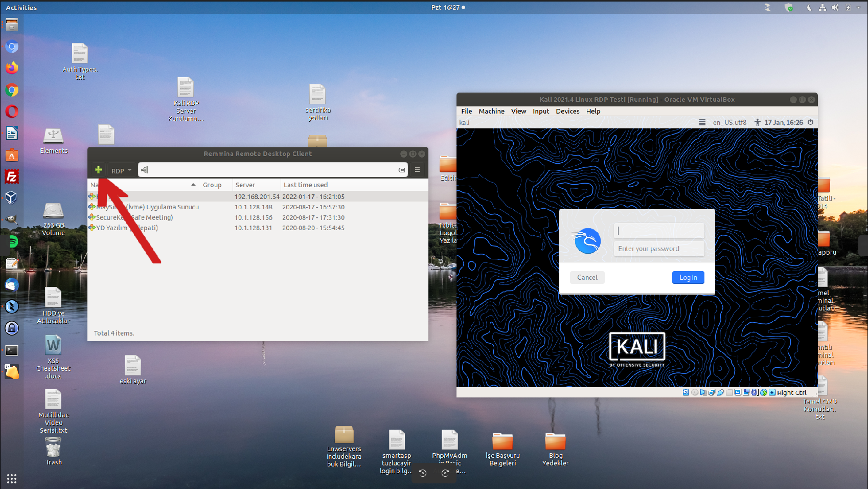The width and height of the screenshot is (868, 489).
Task: Open the Machine menu in VirtualBox
Action: pyautogui.click(x=491, y=111)
